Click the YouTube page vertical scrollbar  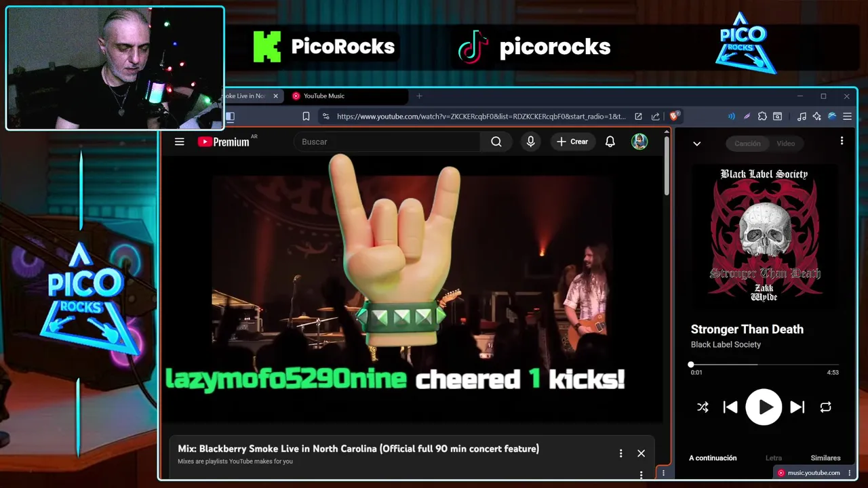667,166
